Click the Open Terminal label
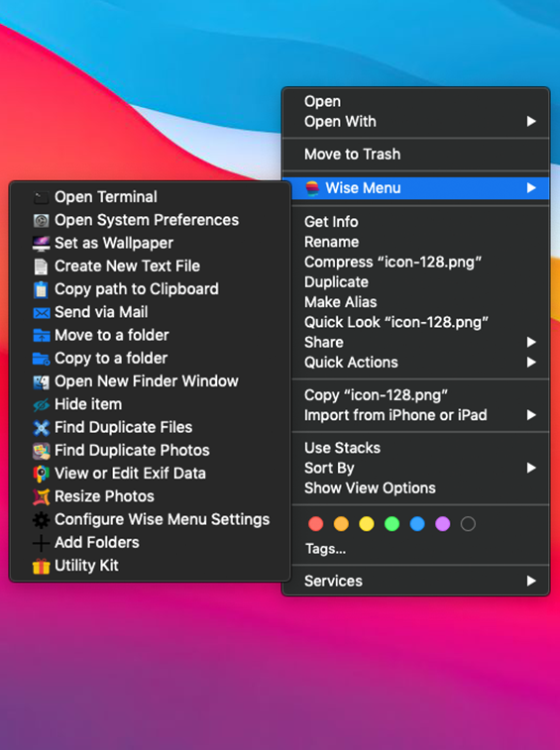 click(106, 196)
